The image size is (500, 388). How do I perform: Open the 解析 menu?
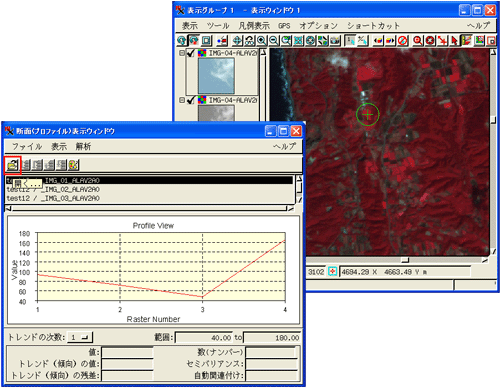[x=83, y=147]
